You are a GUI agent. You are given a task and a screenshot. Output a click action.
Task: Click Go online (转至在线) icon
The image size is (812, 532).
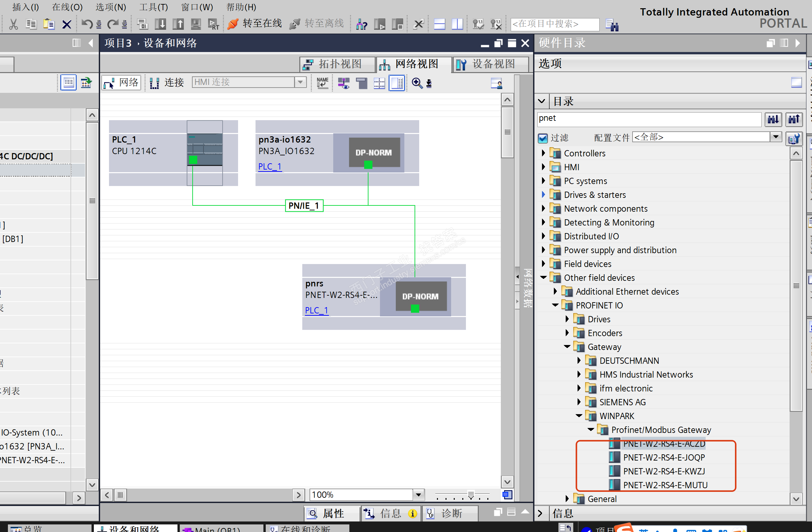233,24
